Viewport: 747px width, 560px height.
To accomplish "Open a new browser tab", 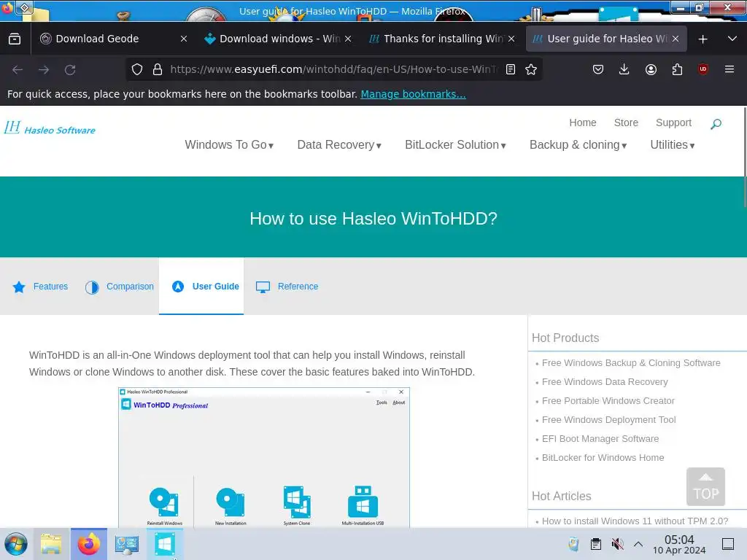I will 703,39.
